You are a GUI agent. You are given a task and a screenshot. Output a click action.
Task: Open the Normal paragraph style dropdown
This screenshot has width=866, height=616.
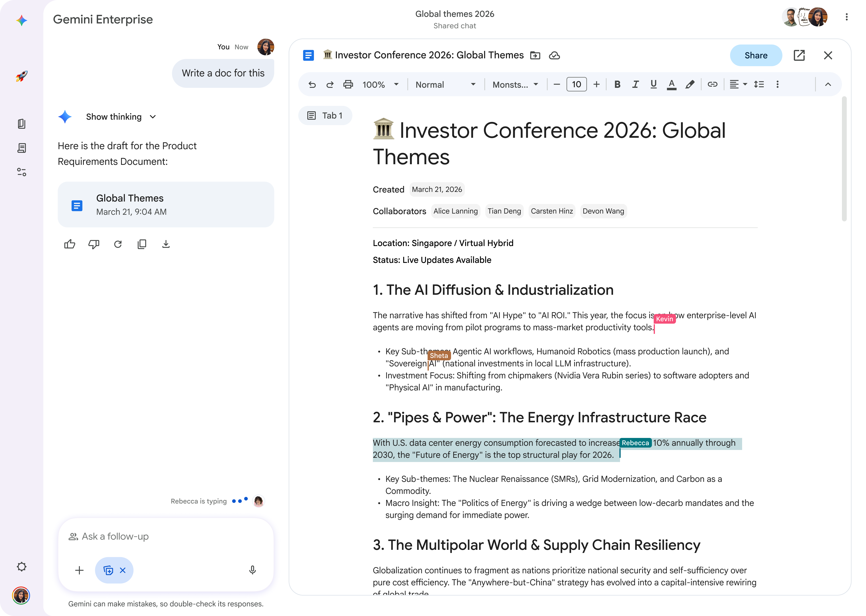[x=445, y=85]
